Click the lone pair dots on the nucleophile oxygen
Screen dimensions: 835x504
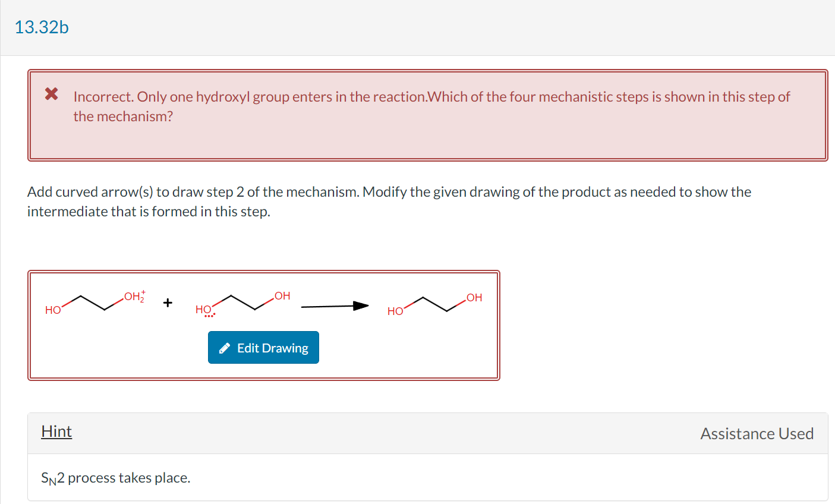[209, 315]
